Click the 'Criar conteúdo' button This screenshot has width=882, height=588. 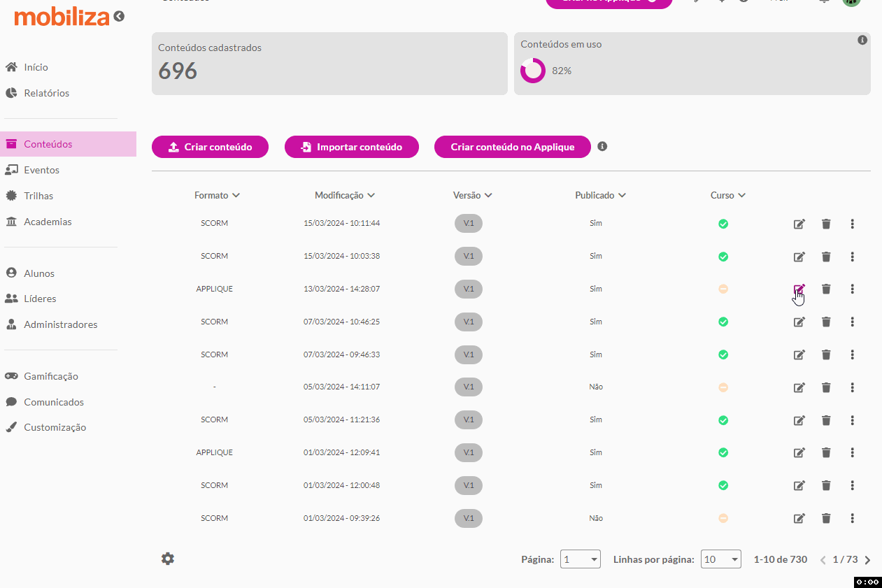210,147
